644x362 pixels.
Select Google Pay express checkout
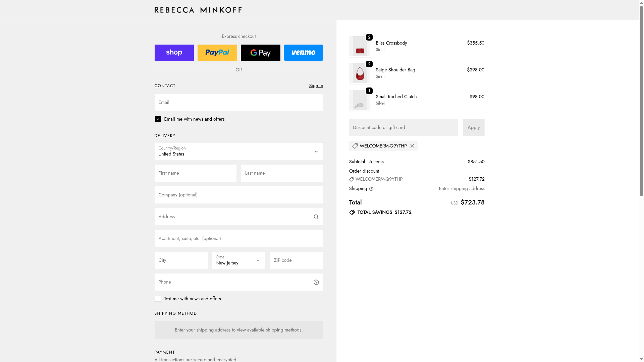pos(260,53)
